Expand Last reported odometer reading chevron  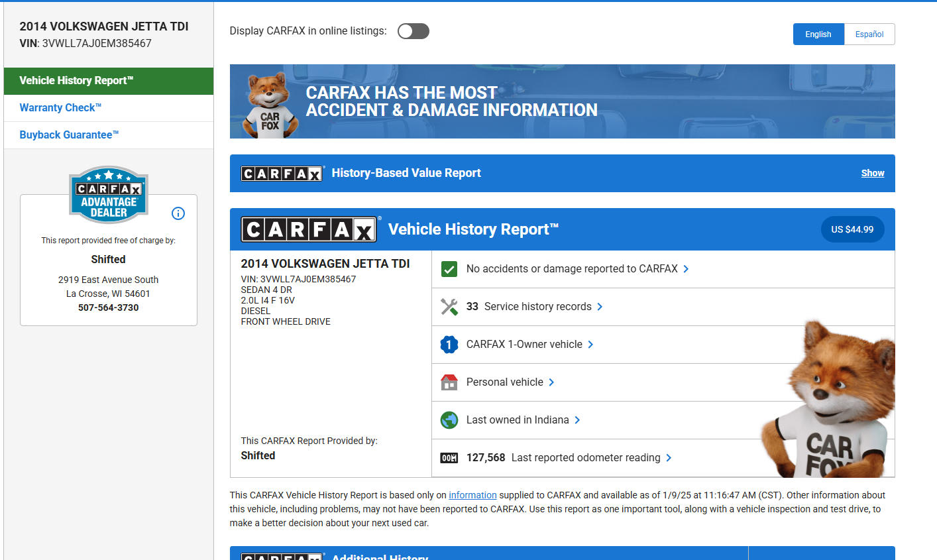click(x=669, y=458)
